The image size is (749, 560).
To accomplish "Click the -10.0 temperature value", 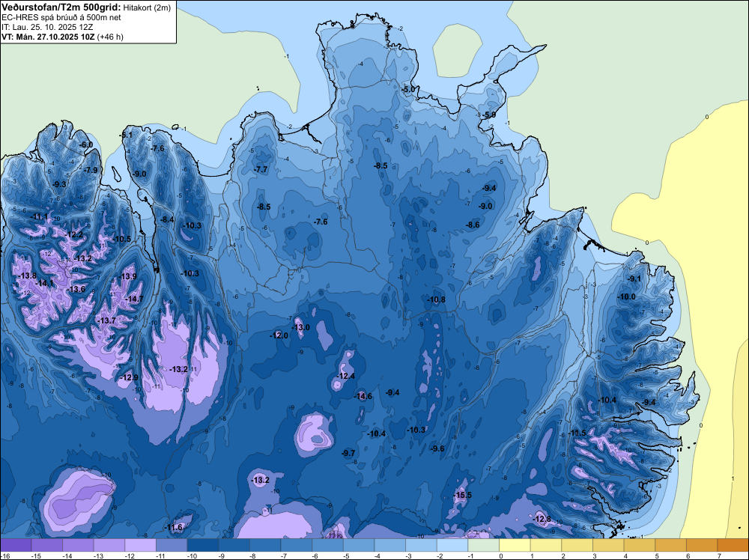I will (x=627, y=296).
